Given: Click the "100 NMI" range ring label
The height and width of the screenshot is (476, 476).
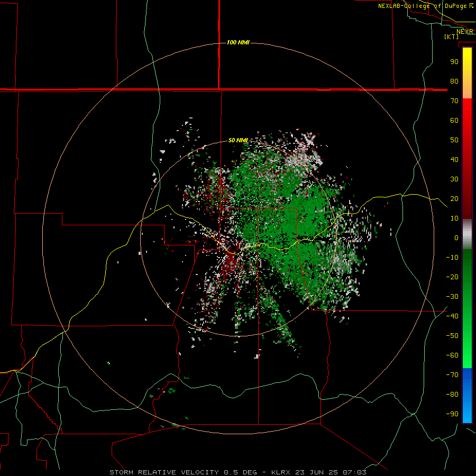Looking at the screenshot, I should tap(238, 42).
